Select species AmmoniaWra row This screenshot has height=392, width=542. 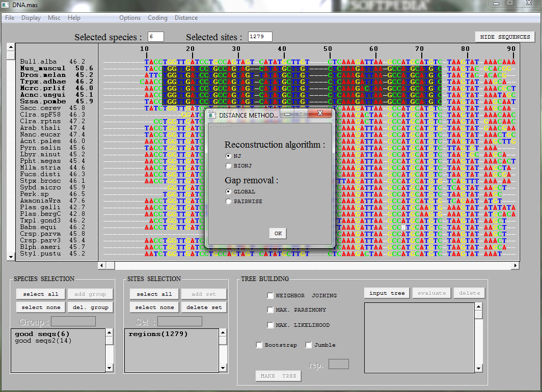52,201
